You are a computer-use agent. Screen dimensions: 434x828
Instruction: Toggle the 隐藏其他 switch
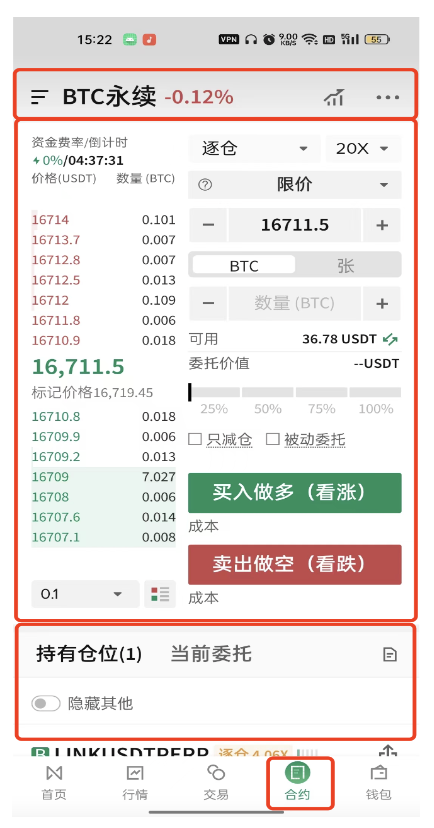pos(46,703)
